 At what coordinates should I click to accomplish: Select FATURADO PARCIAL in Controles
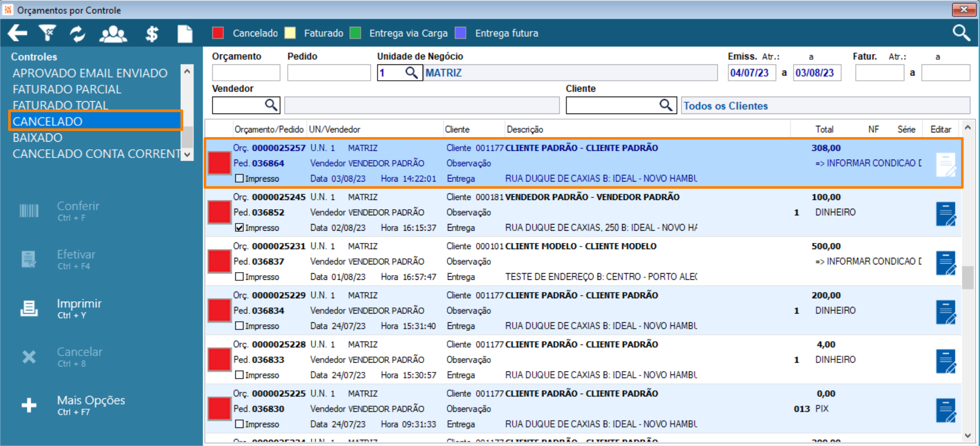(x=67, y=89)
